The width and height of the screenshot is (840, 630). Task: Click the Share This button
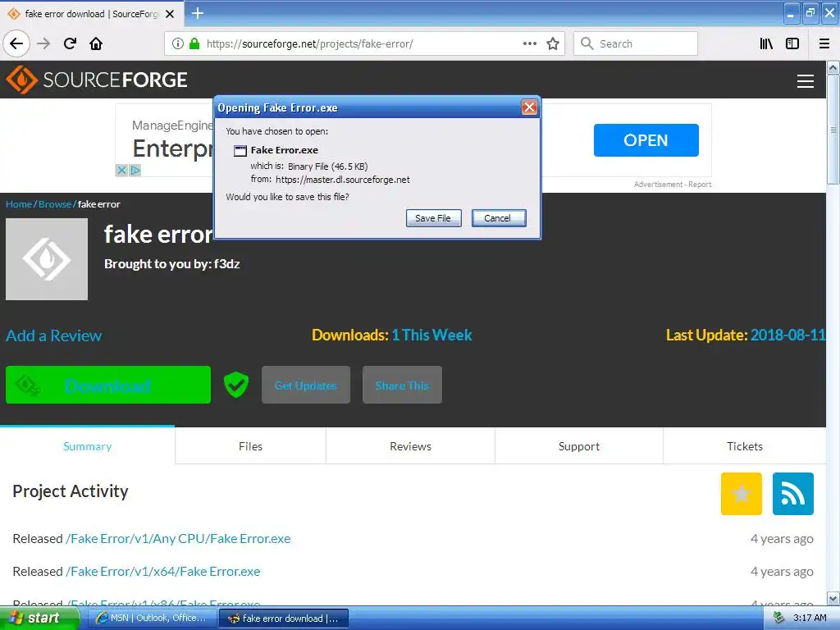[402, 385]
